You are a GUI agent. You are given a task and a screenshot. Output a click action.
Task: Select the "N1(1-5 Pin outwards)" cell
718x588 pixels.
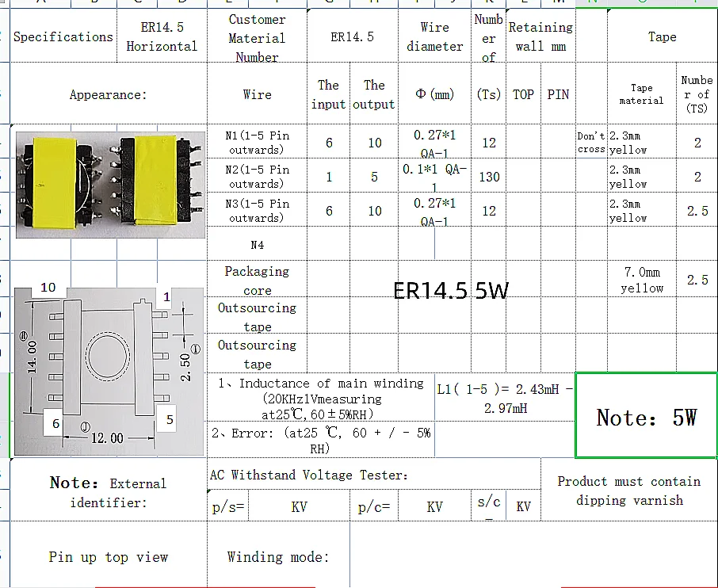tap(257, 143)
